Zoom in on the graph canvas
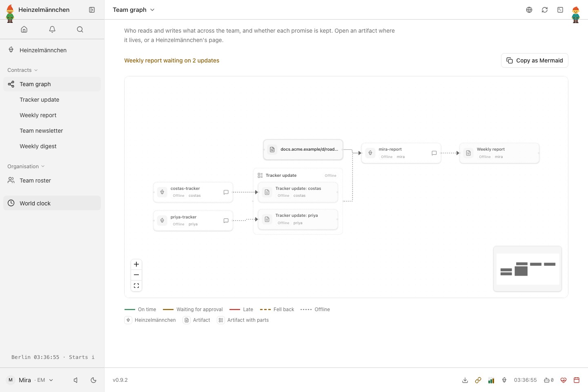The image size is (588, 392). point(136,264)
